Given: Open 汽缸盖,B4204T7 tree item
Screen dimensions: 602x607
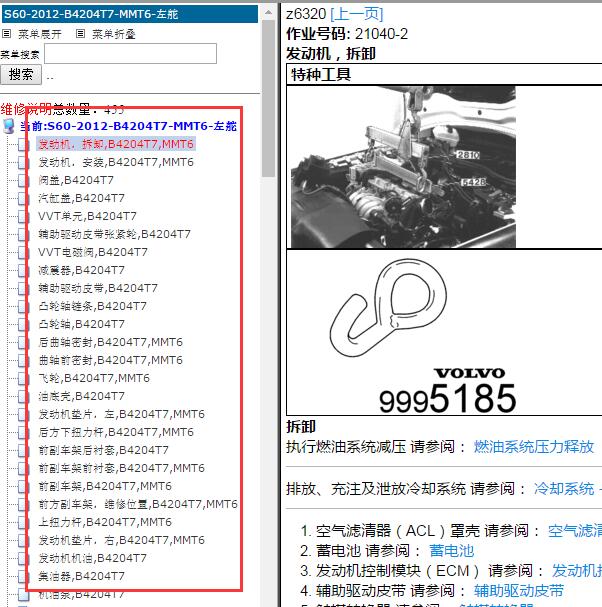Looking at the screenshot, I should [x=81, y=198].
